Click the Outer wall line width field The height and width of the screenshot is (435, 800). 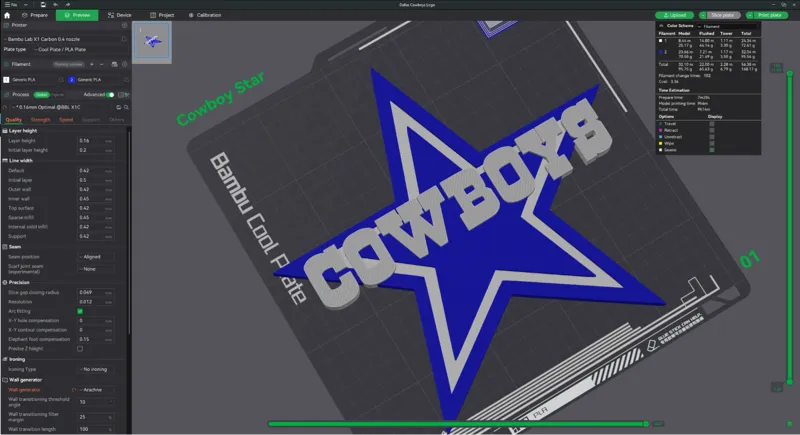(x=95, y=189)
